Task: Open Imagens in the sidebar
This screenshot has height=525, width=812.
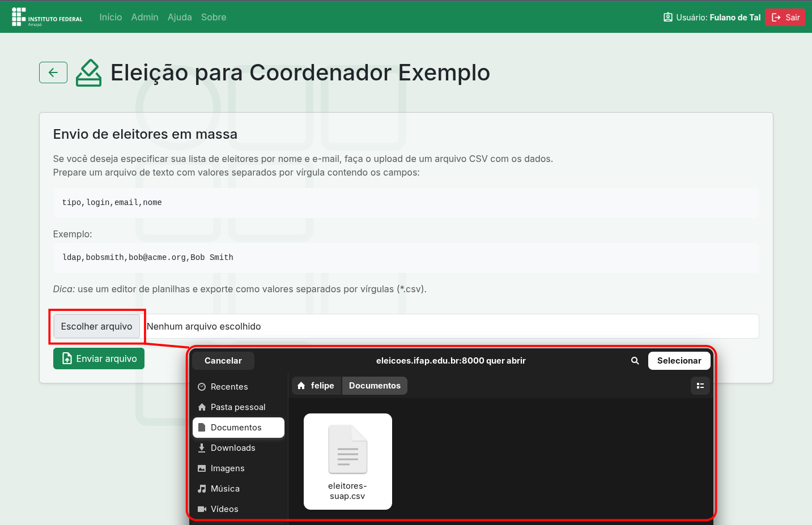Action: [x=239, y=468]
